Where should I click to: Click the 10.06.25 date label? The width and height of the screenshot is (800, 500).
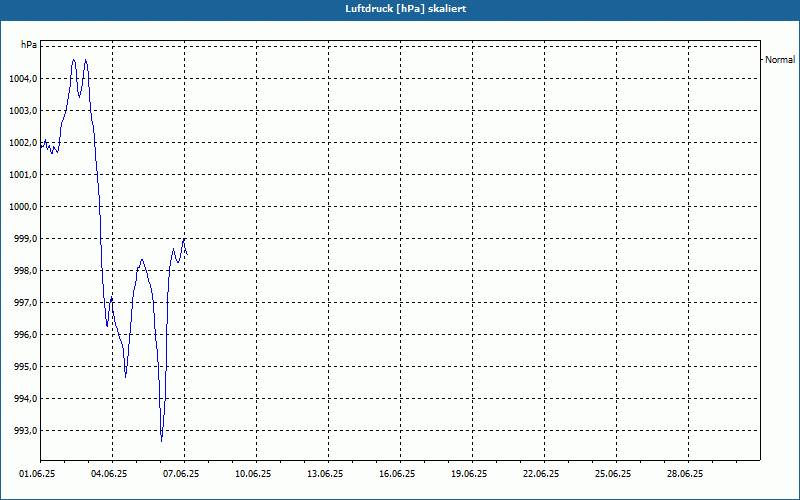(253, 474)
